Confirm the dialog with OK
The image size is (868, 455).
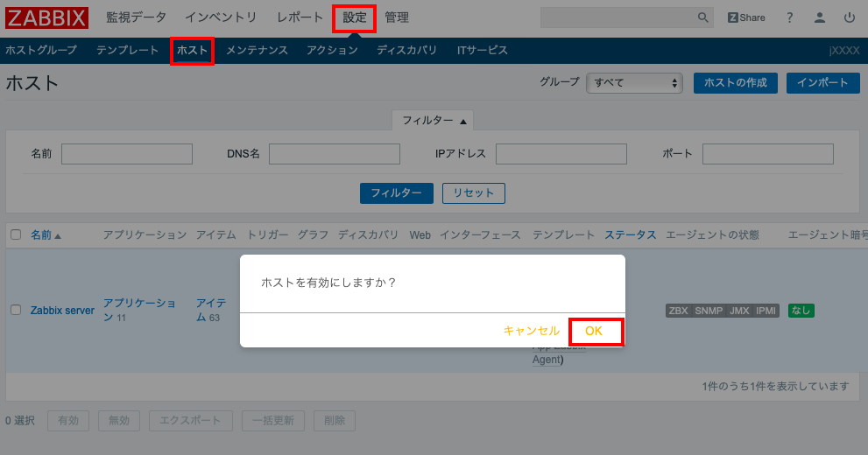[x=595, y=331]
